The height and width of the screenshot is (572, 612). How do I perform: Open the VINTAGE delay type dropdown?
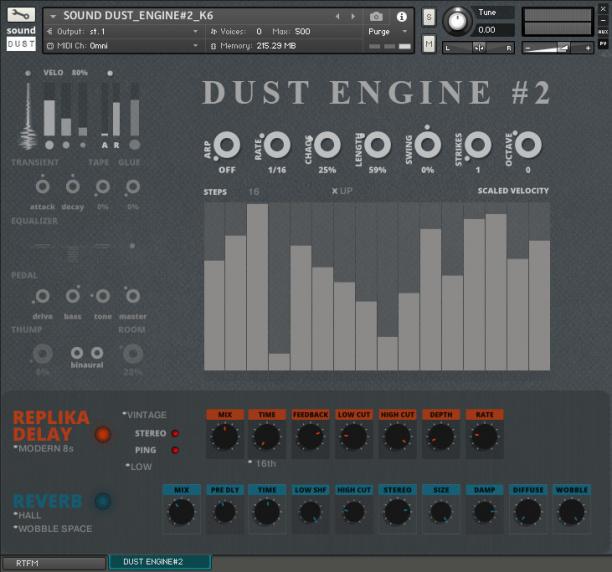pyautogui.click(x=145, y=415)
